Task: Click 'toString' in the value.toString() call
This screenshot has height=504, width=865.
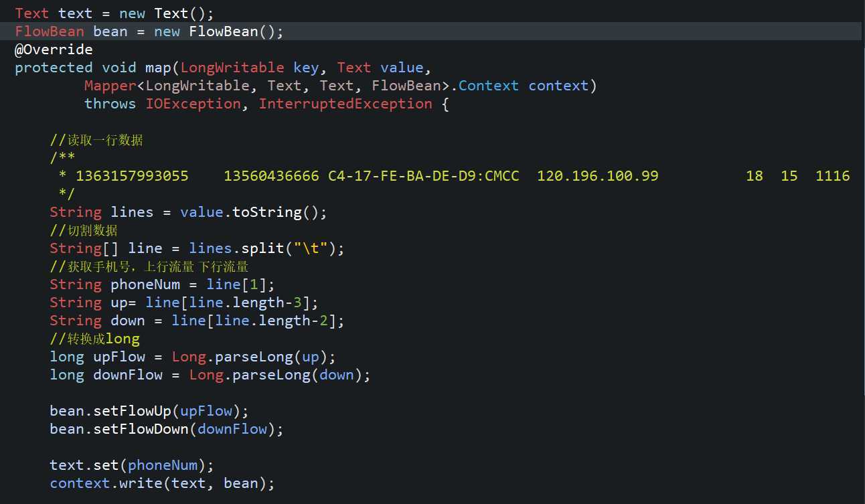Action: pos(267,212)
